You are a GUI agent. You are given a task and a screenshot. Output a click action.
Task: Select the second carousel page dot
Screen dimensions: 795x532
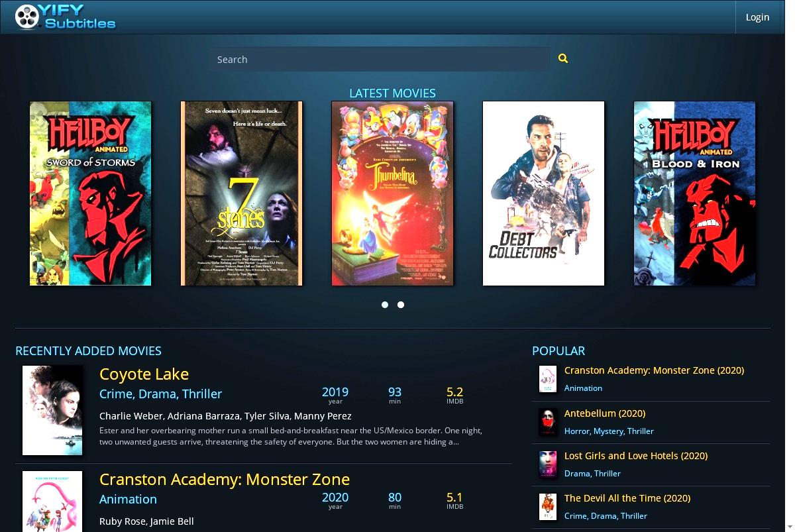(401, 305)
